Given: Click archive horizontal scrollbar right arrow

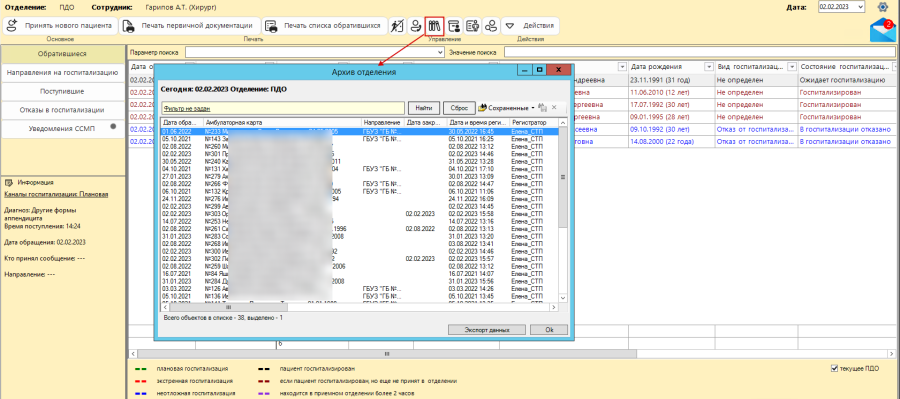Looking at the screenshot, I should click(553, 308).
